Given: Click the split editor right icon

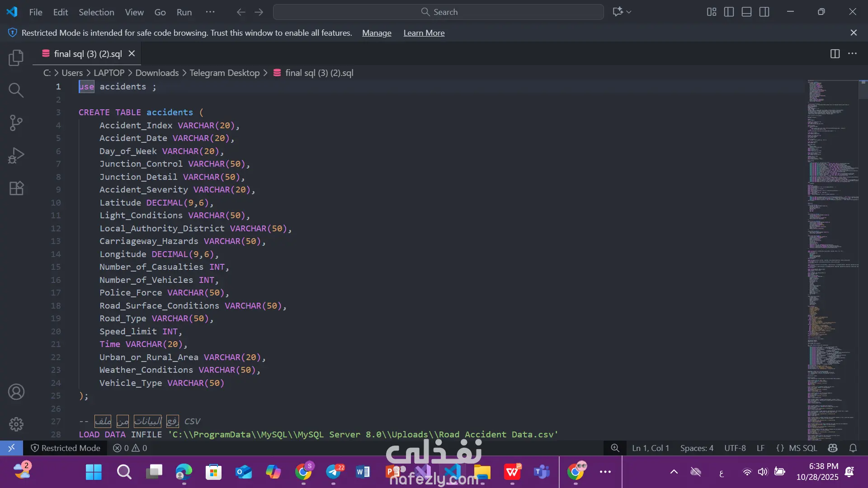Looking at the screenshot, I should pyautogui.click(x=835, y=54).
